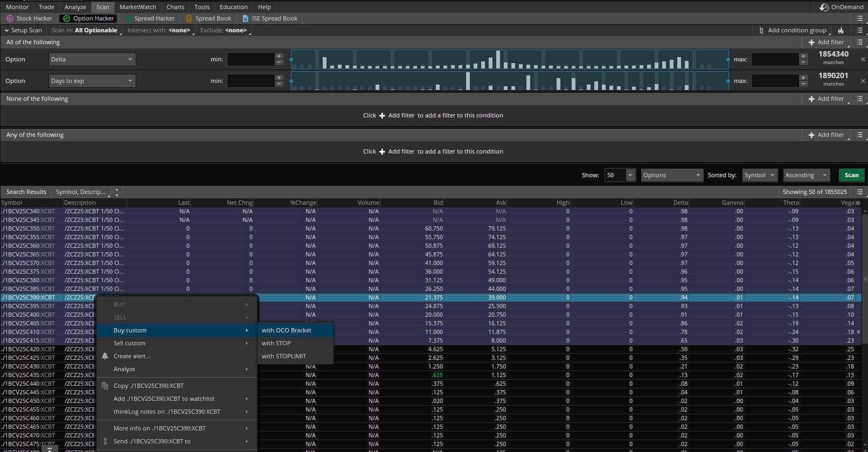Decrease the Days to exp min value
Viewport: 868px width, 452px height.
279,84
